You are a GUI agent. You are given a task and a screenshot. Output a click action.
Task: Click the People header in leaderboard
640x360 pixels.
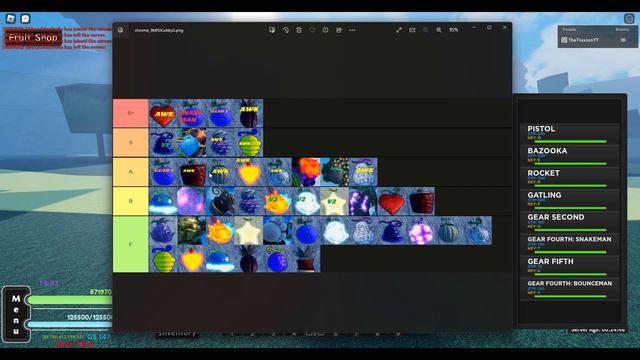(569, 29)
